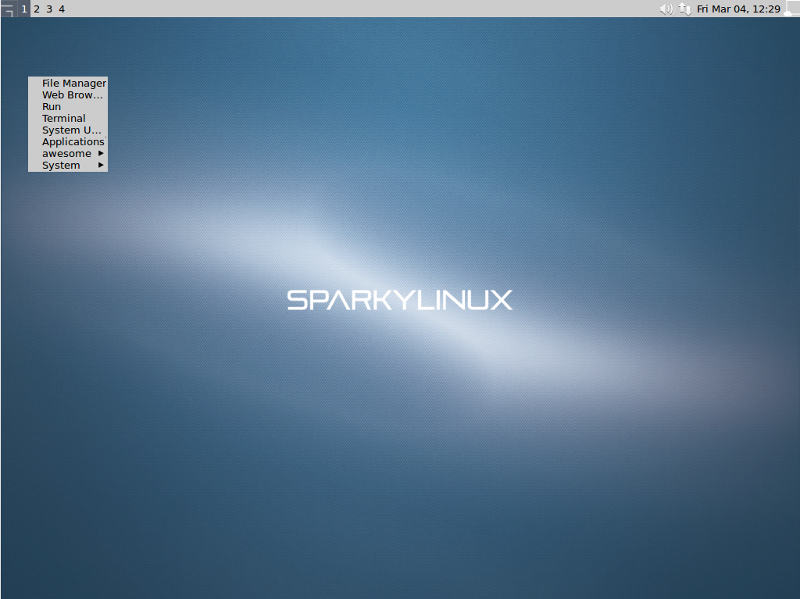Select Run in the menu

point(68,107)
